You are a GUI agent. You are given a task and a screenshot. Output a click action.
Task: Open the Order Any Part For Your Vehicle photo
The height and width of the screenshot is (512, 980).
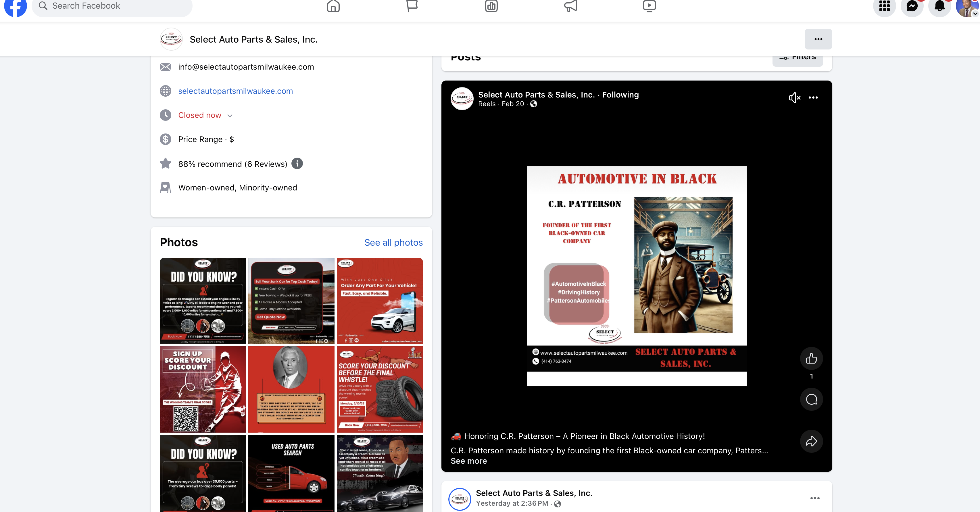coord(380,301)
